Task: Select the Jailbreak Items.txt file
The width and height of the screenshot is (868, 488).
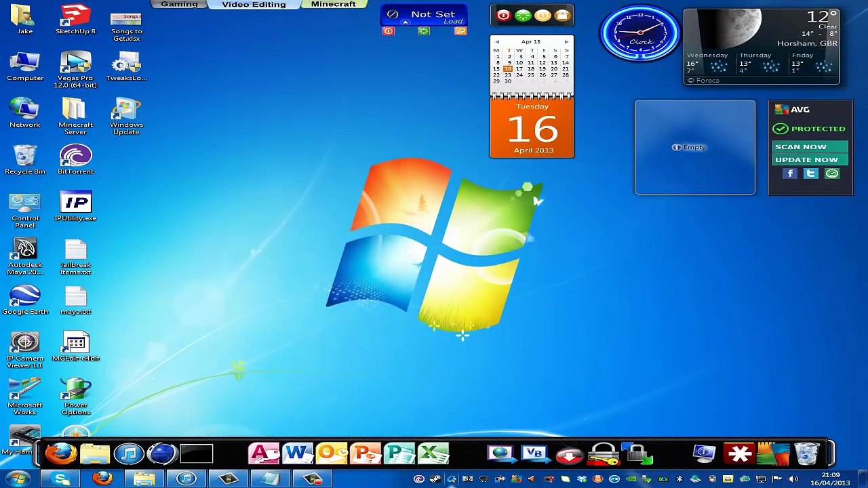Action: click(x=75, y=257)
